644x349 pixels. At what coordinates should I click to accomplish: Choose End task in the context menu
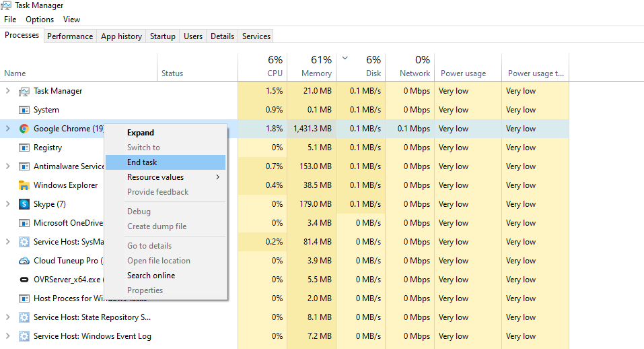coord(166,162)
